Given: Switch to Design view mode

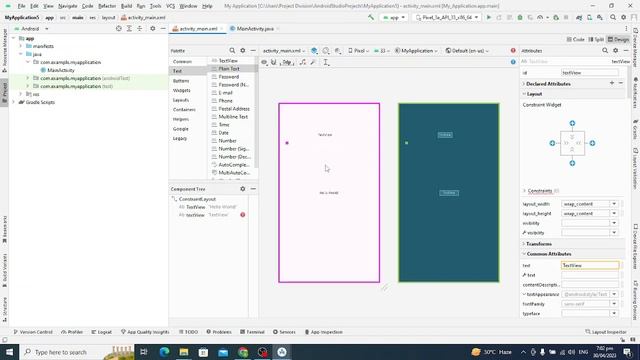Looking at the screenshot, I should click(x=618, y=40).
